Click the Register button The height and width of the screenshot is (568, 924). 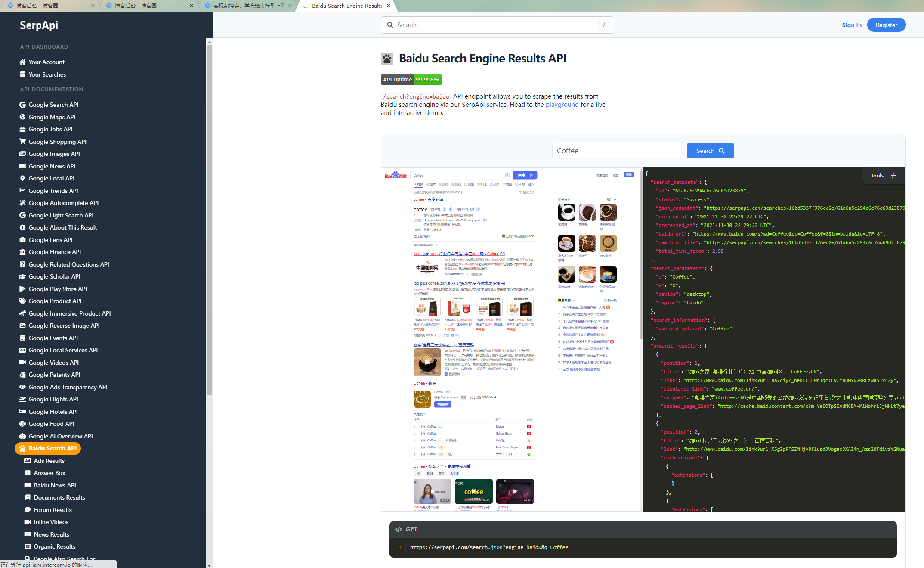point(886,25)
